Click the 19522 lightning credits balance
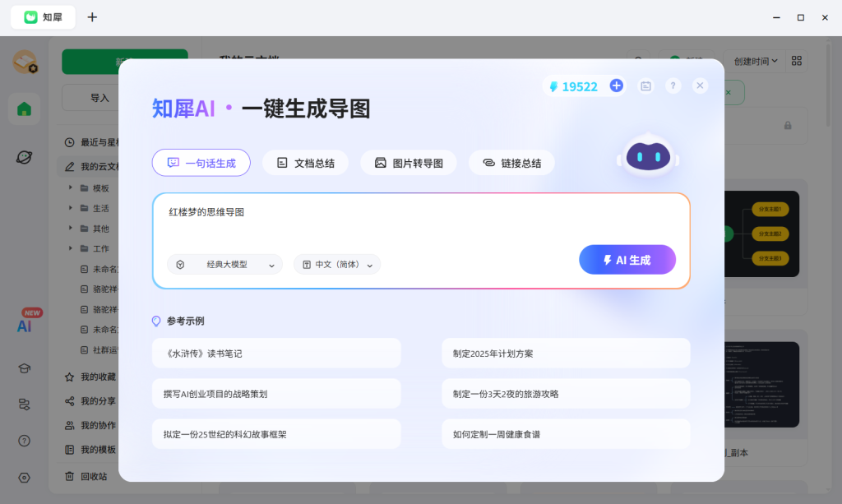 (x=573, y=86)
